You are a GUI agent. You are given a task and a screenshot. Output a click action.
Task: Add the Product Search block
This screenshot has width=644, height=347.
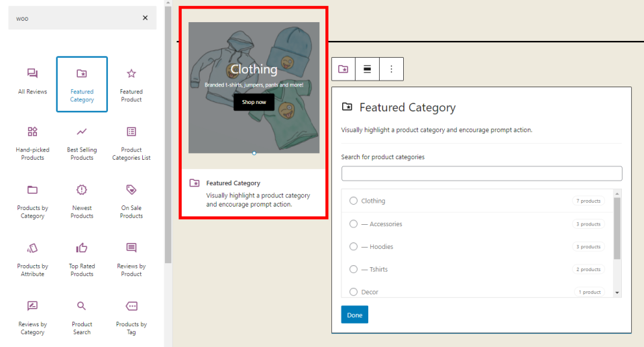point(82,314)
